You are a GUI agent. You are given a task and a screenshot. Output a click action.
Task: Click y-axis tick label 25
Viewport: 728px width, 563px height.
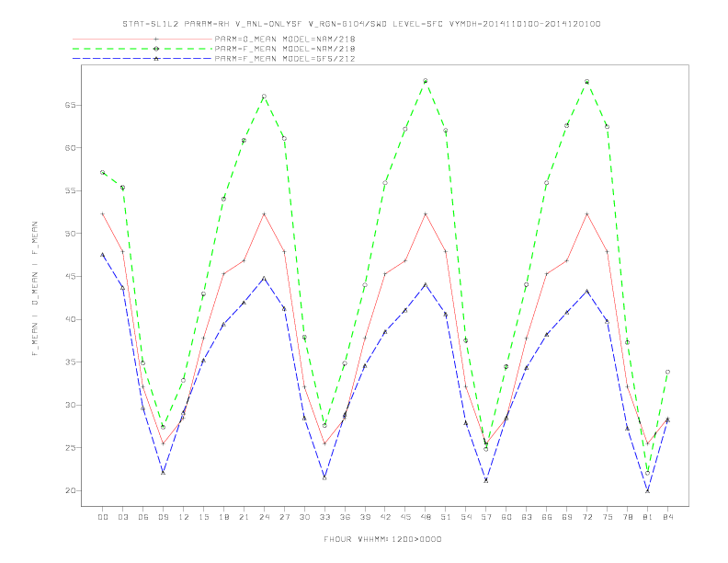[70, 448]
